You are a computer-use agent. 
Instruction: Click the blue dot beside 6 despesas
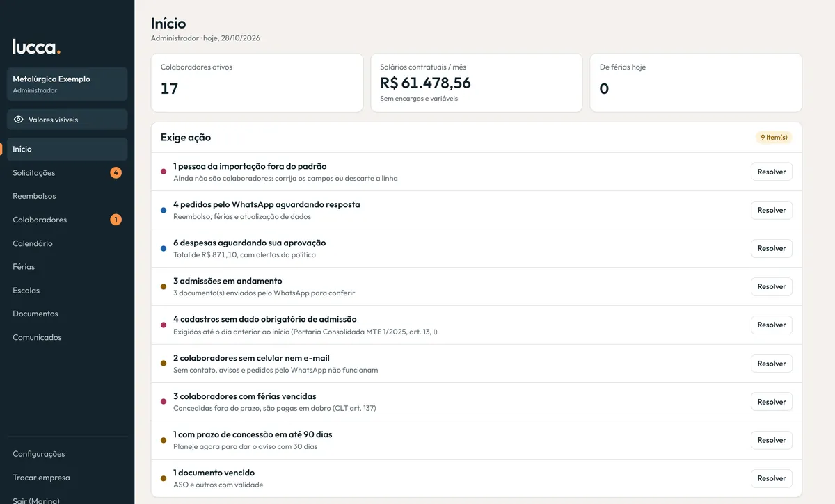[x=164, y=248]
